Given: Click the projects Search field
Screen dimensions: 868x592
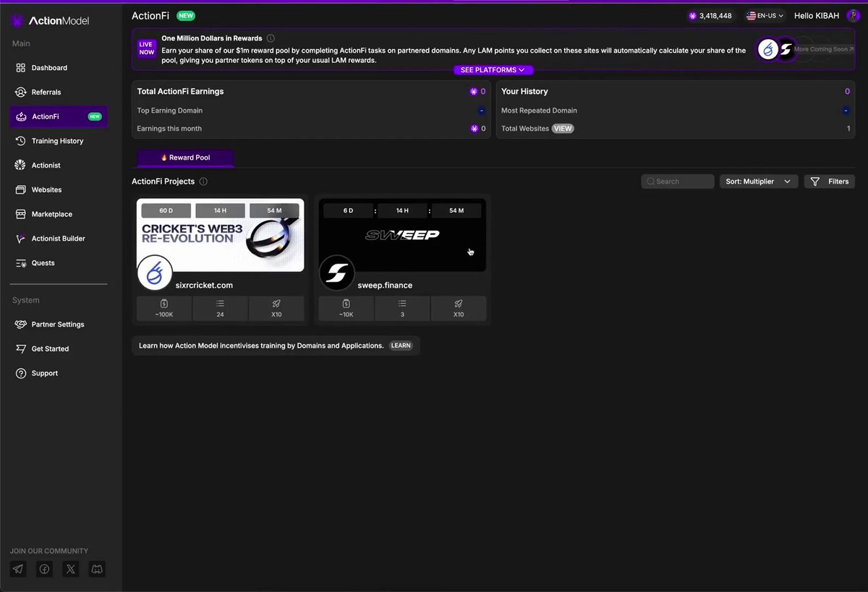Looking at the screenshot, I should 678,181.
